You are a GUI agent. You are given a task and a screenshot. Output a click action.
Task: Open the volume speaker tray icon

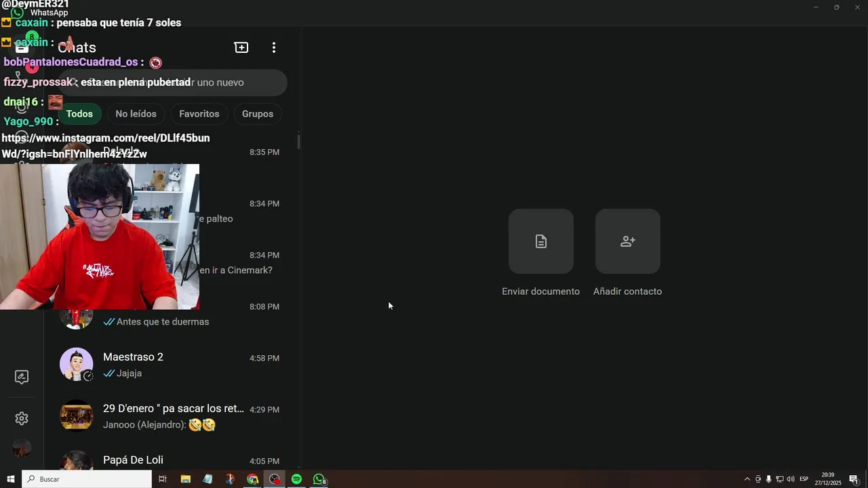791,479
